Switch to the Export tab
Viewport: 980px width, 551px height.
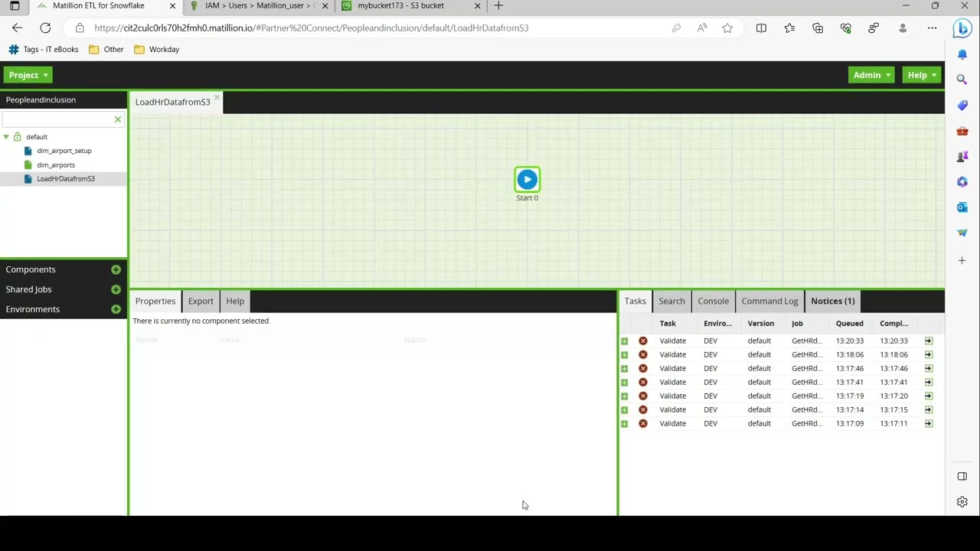[x=201, y=302]
